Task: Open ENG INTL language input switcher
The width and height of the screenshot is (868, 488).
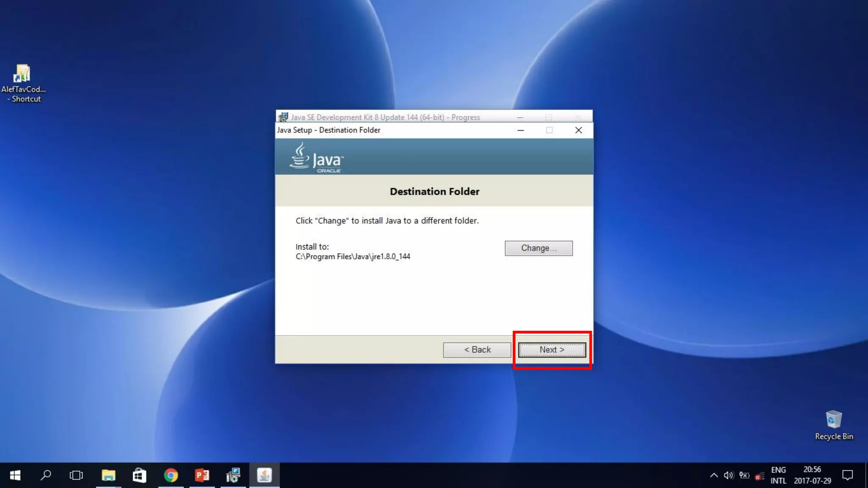Action: pos(778,475)
